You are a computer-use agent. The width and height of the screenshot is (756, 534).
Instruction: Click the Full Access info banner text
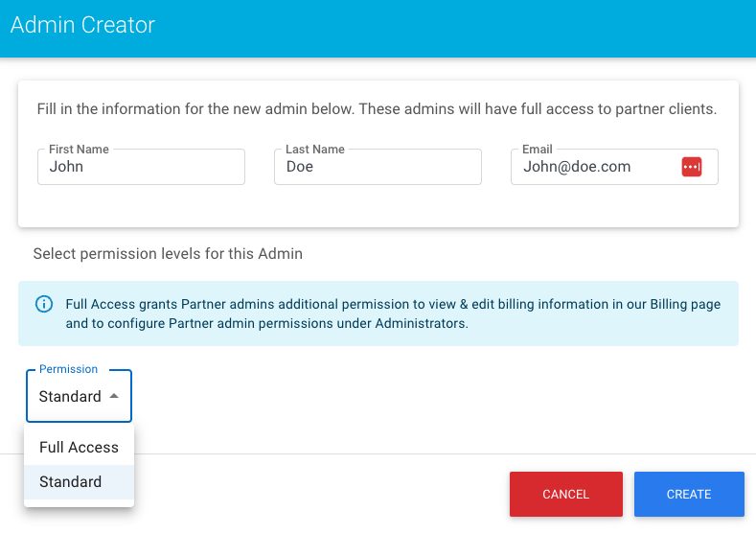click(393, 313)
